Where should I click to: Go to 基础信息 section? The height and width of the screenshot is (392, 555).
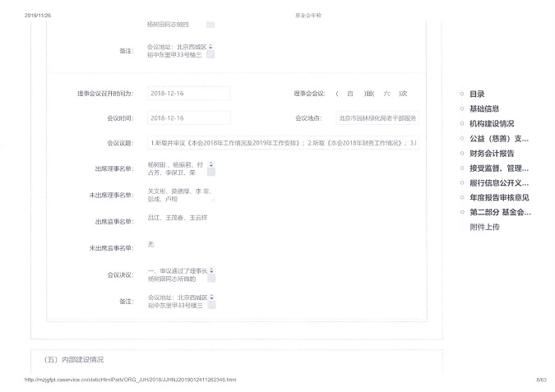coord(484,109)
